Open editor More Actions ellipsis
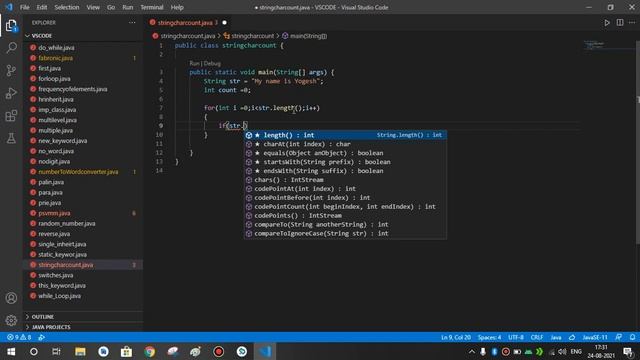Viewport: 640px width, 360px height. coord(632,23)
